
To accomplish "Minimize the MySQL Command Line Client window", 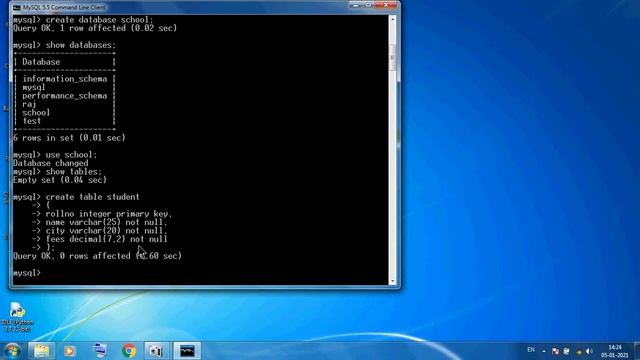I will coord(356,6).
